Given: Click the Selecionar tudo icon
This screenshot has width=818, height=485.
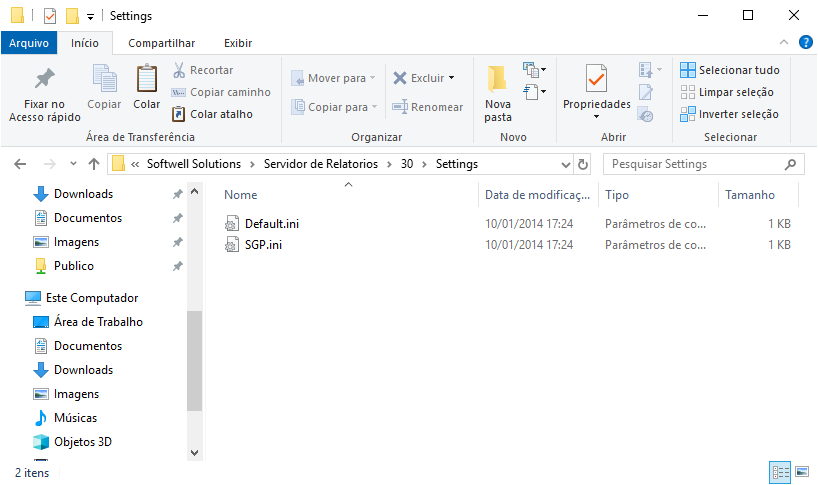Looking at the screenshot, I should tap(688, 70).
